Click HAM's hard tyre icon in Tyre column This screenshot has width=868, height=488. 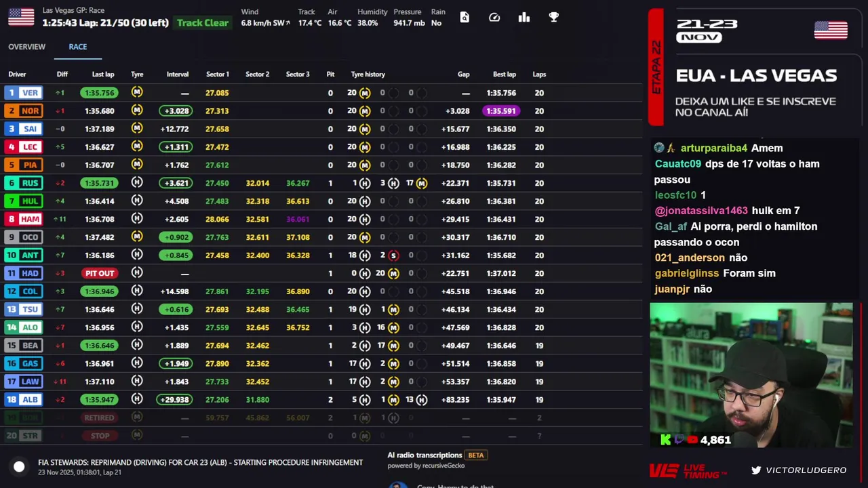(137, 219)
